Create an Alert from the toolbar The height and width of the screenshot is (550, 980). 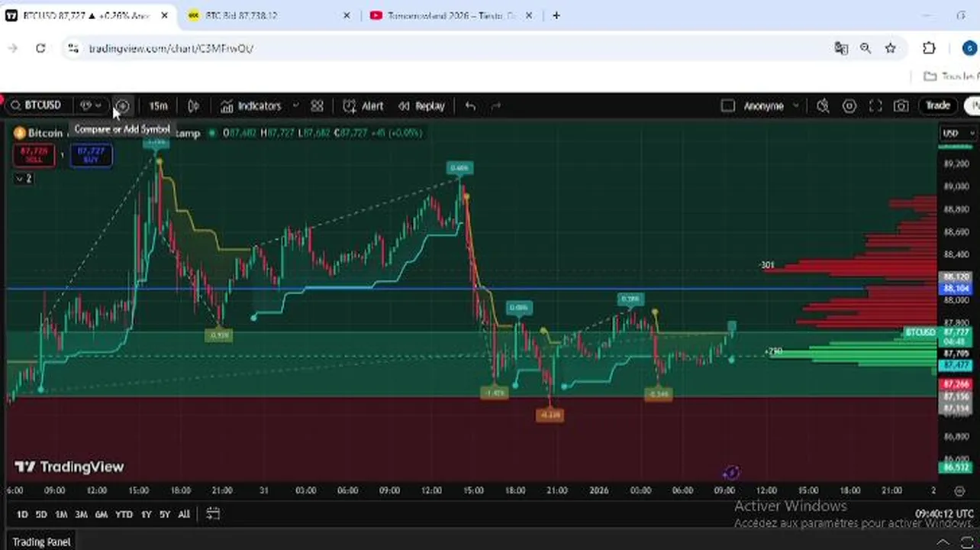pyautogui.click(x=363, y=106)
